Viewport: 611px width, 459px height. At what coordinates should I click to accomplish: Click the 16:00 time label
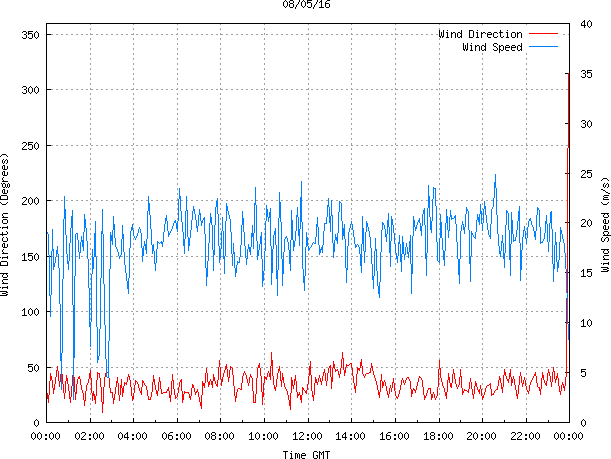point(395,436)
